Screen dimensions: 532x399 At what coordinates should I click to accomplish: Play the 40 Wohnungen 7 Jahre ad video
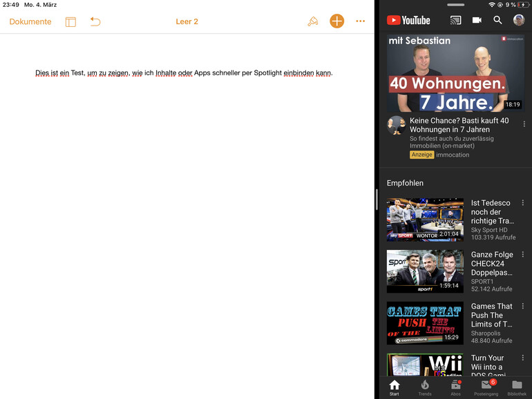455,73
